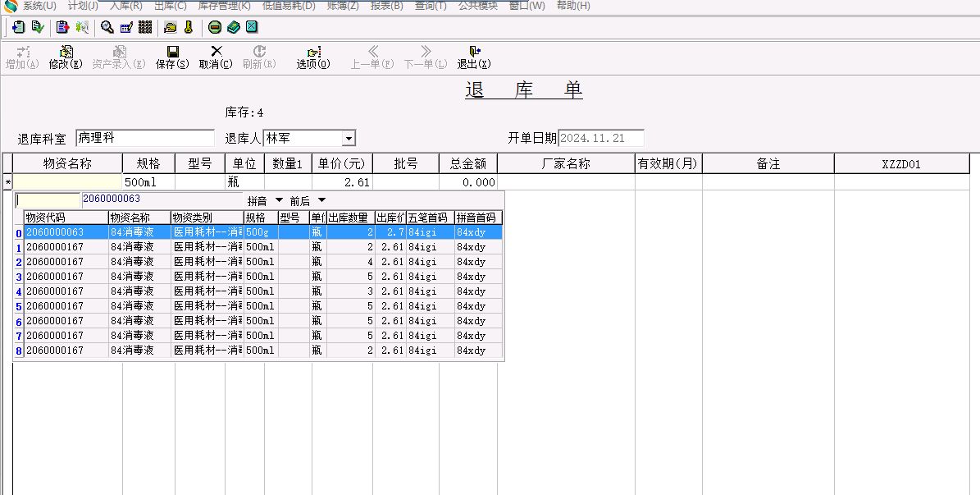980x495 pixels.
Task: Click the calendar with pencil toolbar icon
Action: (x=126, y=27)
